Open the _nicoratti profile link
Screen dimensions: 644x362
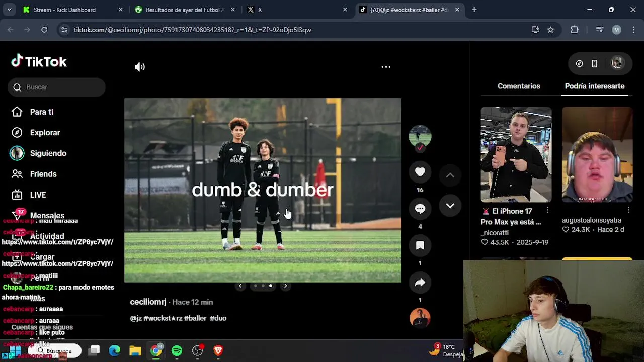click(495, 233)
